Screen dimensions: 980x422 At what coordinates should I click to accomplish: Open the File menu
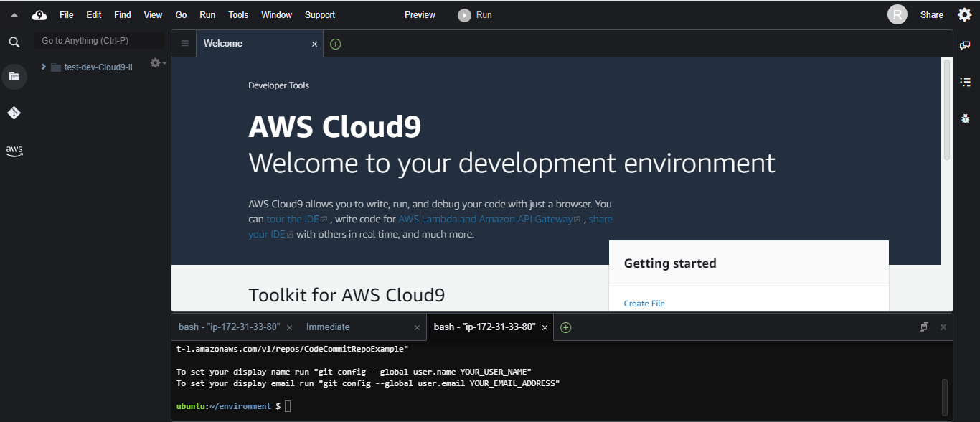(x=67, y=15)
